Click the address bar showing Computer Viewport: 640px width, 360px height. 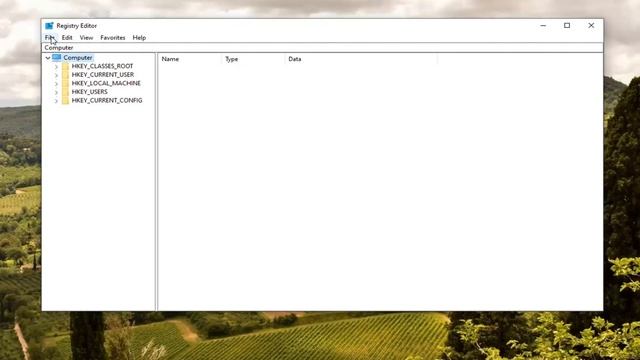click(x=322, y=48)
